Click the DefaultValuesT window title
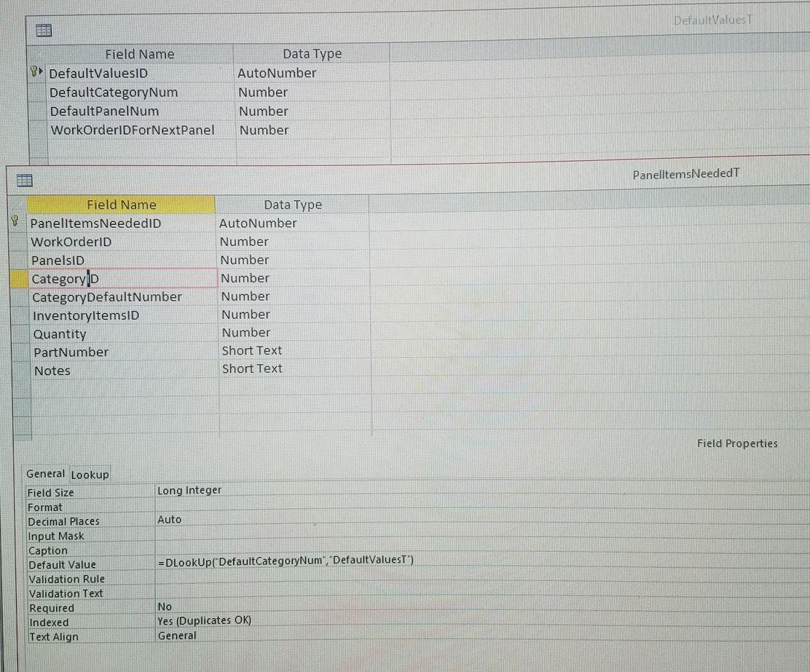810x672 pixels. tap(713, 20)
